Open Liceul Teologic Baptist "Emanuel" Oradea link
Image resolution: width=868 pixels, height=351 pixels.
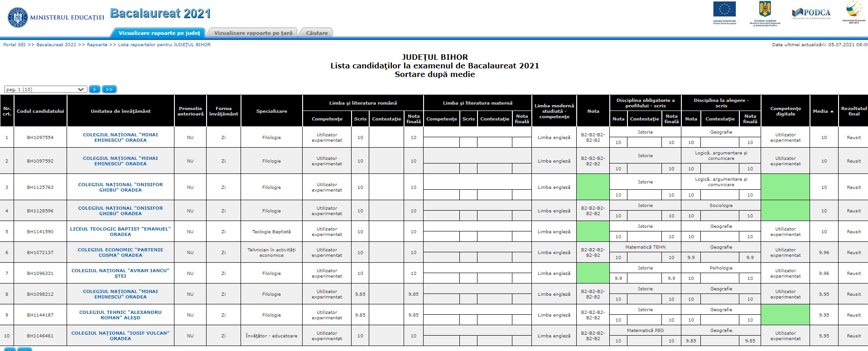pyautogui.click(x=121, y=231)
